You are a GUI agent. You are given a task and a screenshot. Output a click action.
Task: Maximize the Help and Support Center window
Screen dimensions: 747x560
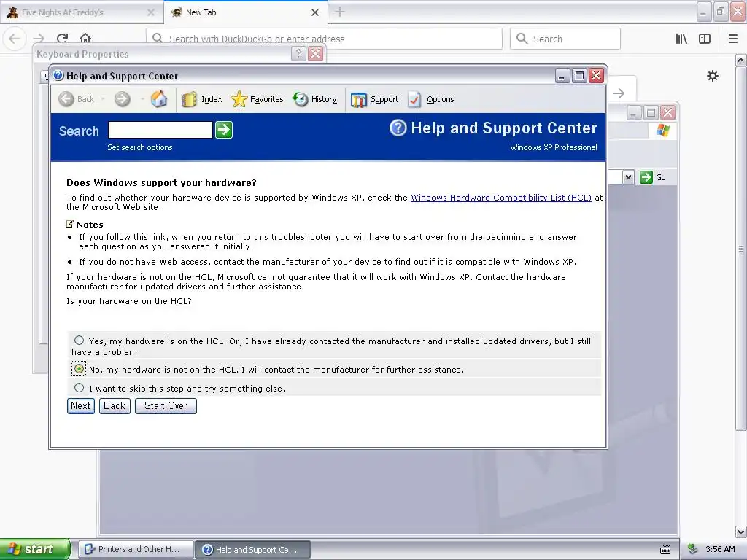(x=579, y=76)
